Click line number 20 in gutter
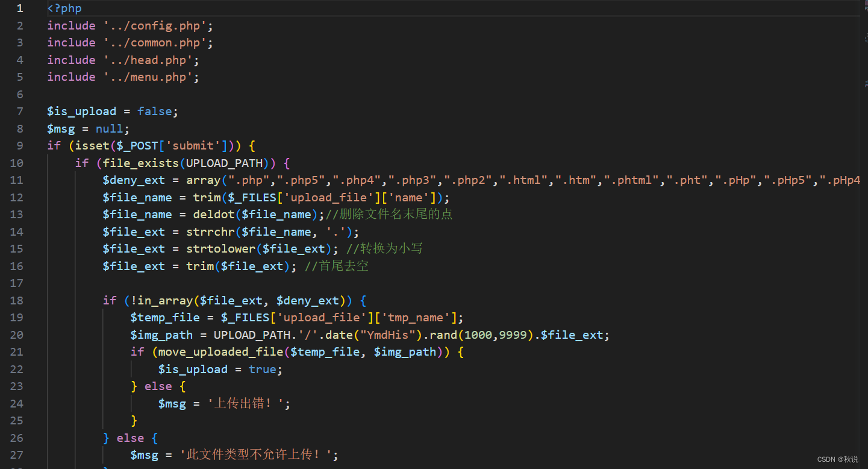 point(17,335)
